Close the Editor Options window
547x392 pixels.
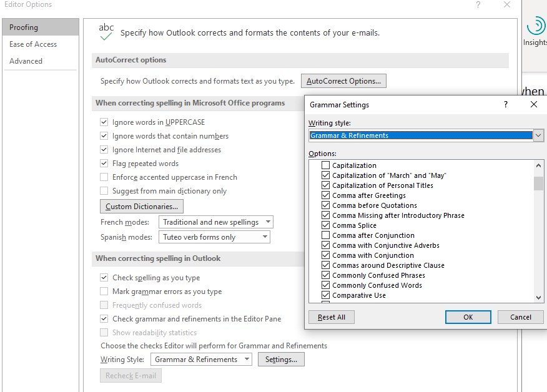click(x=507, y=4)
